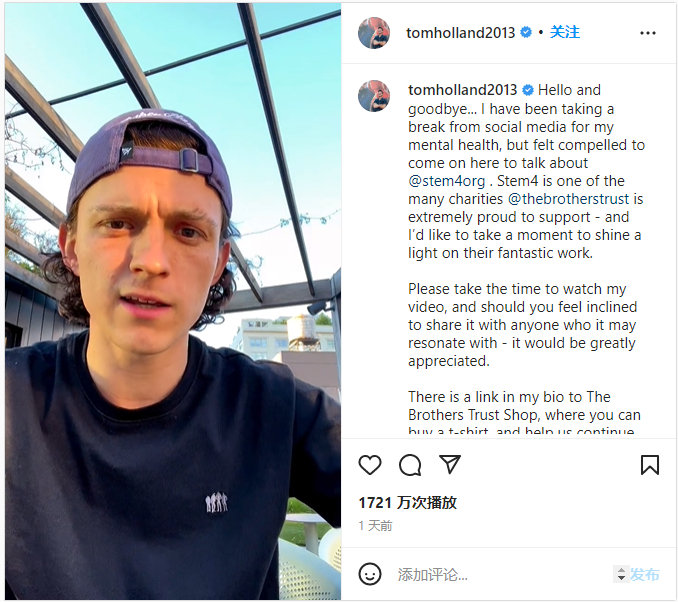678x602 pixels.
Task: Open the 1721 万次播放 view count
Action: coord(407,503)
